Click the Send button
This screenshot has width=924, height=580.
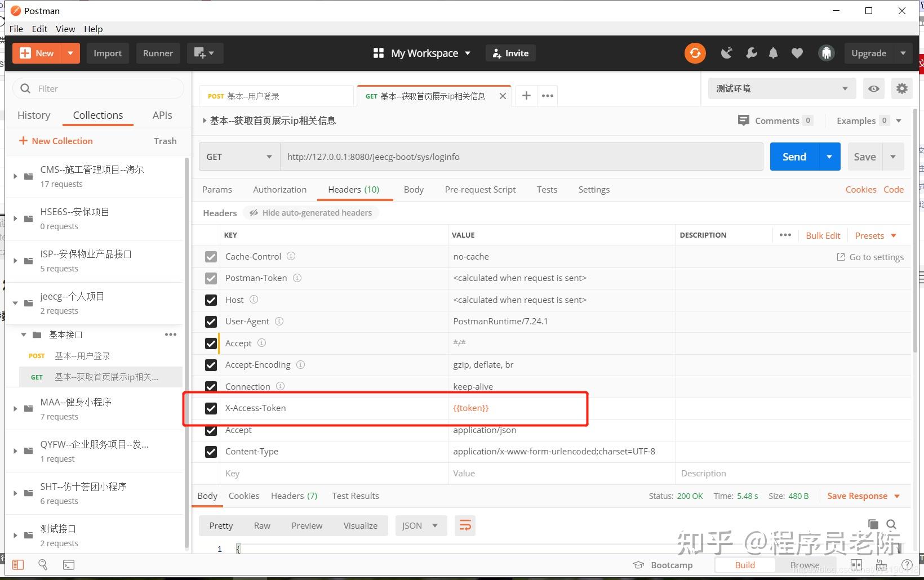794,157
